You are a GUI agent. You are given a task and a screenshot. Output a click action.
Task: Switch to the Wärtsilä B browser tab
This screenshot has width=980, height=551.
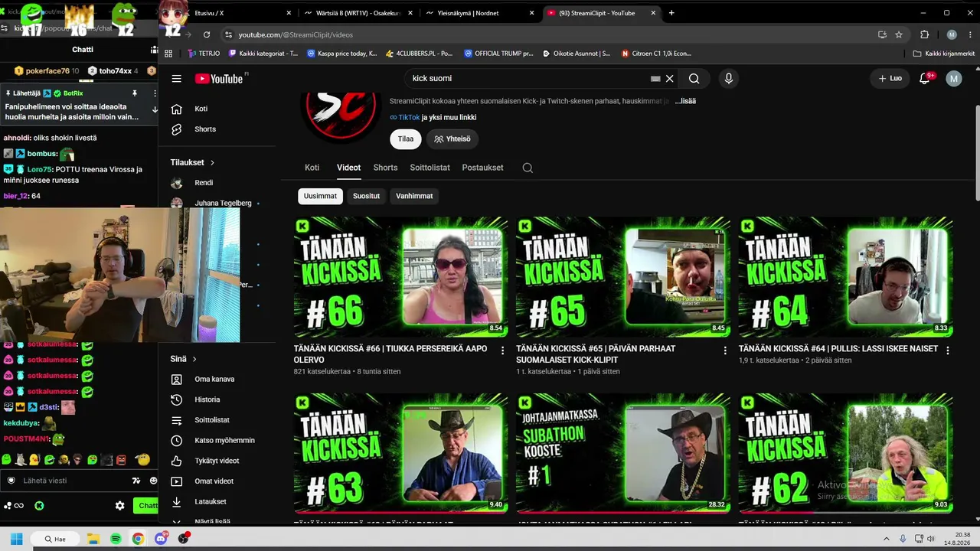(358, 13)
